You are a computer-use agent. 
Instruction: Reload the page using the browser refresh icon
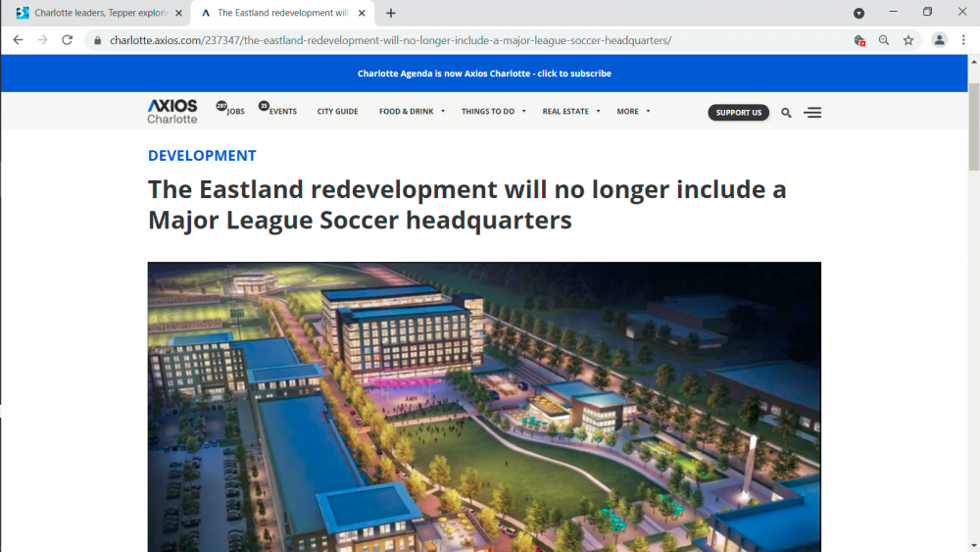(67, 40)
